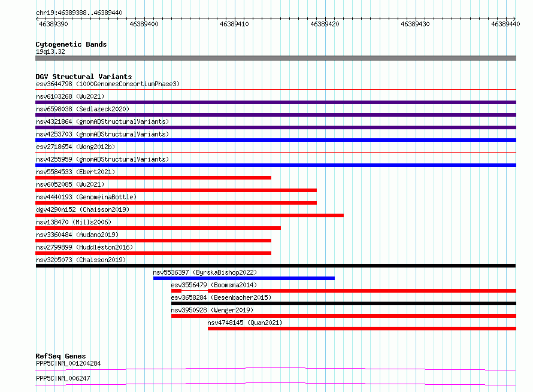Open variant esv2718654 (Wong2012b)
Viewport: 533px width, 392px height.
pyautogui.click(x=75, y=147)
